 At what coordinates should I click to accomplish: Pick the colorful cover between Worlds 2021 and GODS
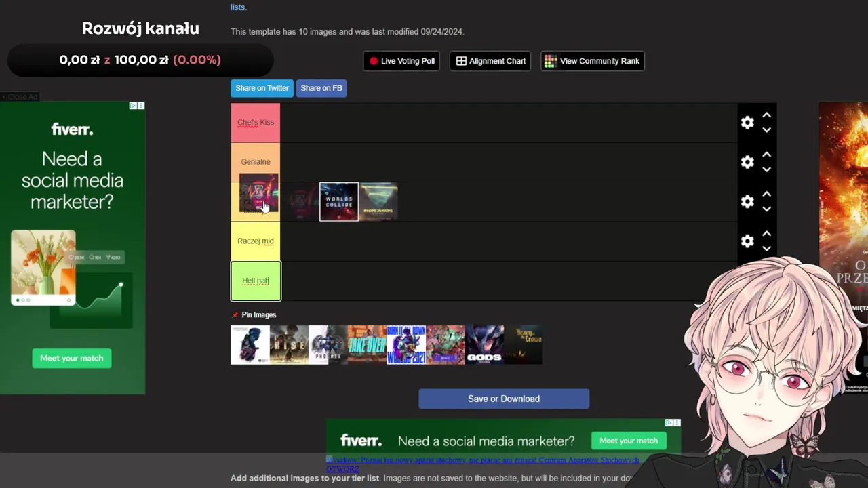pos(446,345)
